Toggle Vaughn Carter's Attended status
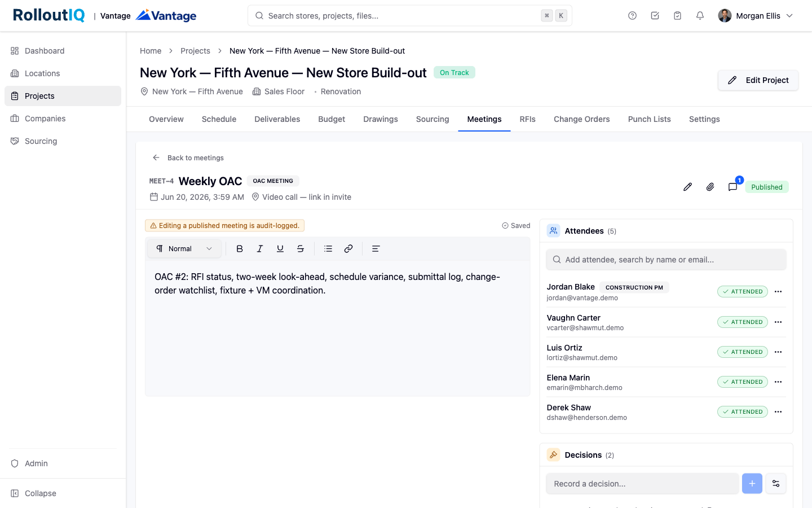 (743, 322)
